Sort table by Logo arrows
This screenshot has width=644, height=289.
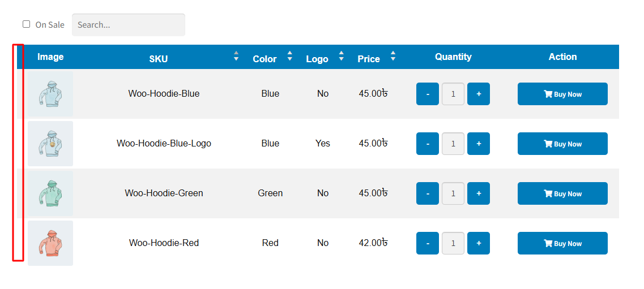(x=341, y=56)
